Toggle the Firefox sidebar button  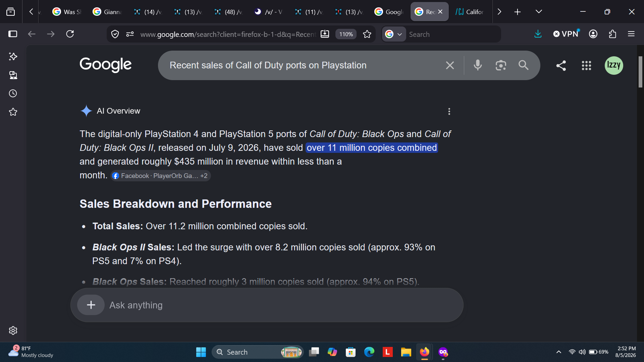(13, 34)
